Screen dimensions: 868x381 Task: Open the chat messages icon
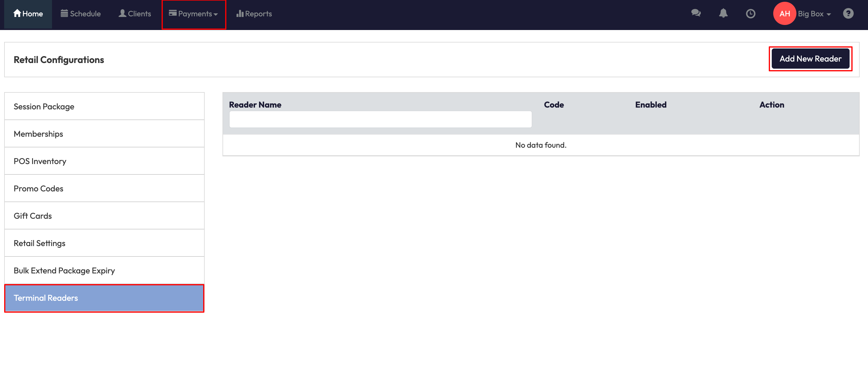coord(695,13)
